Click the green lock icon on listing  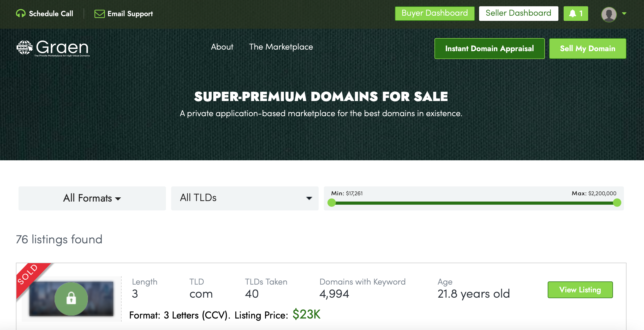click(x=71, y=298)
